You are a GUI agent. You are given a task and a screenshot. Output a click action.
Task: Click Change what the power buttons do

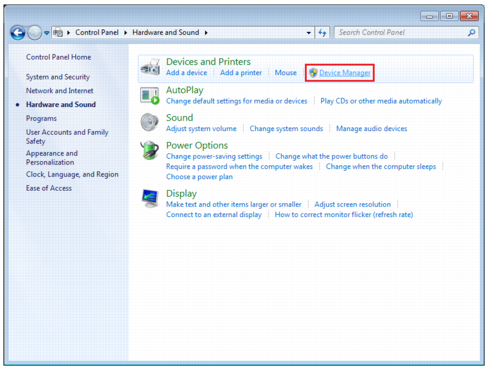pos(332,156)
